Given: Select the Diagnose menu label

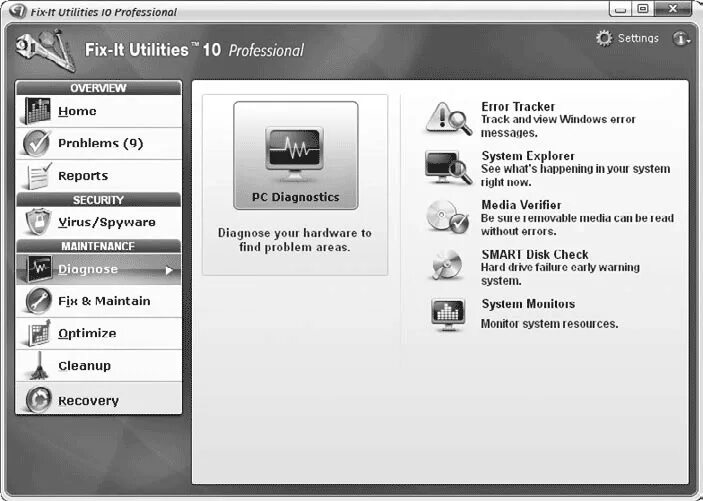Looking at the screenshot, I should pos(88,269).
